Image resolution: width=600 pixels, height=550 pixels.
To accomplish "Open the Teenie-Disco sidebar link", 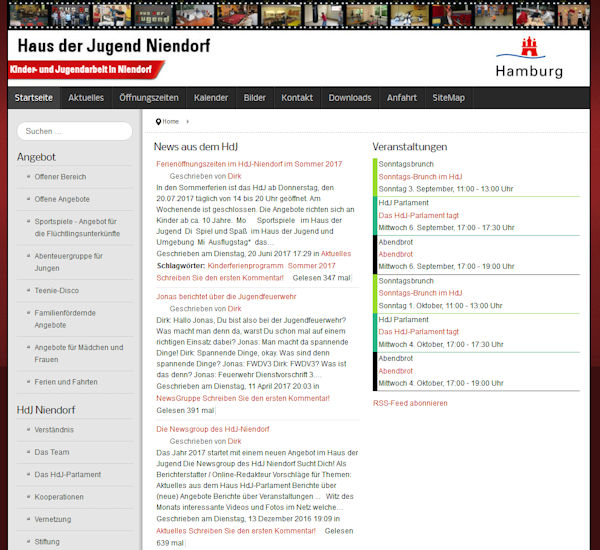I will tap(57, 291).
